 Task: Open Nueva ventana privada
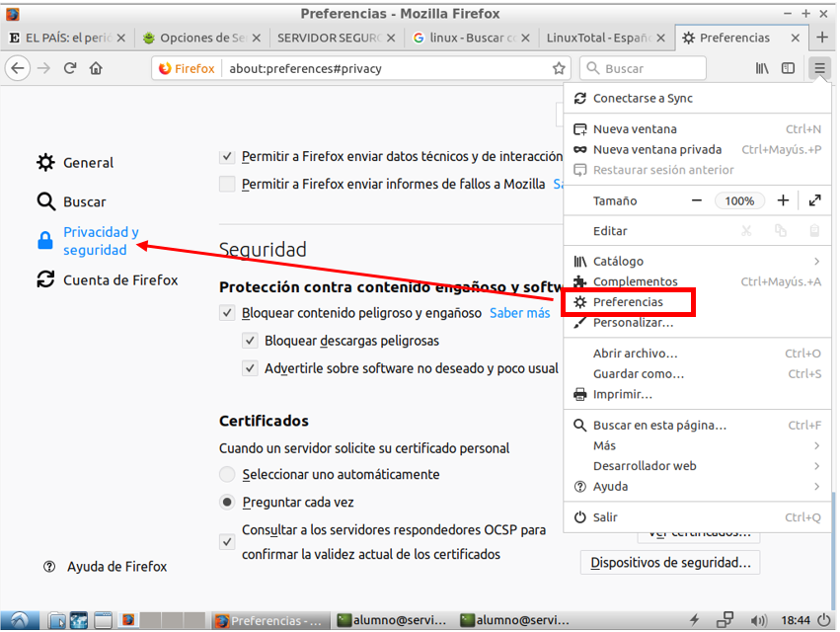coord(697,149)
